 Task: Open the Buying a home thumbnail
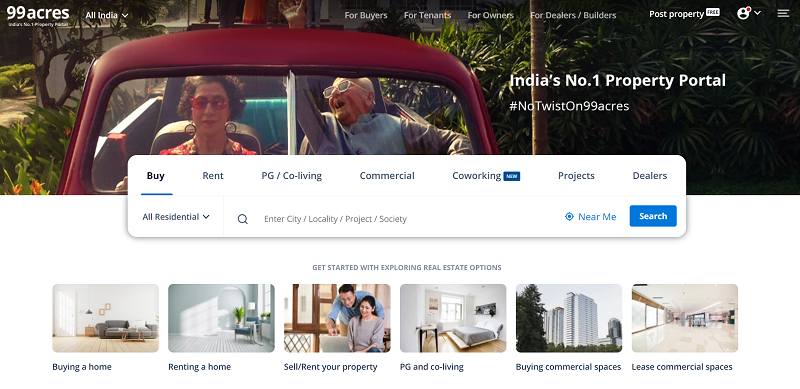point(106,318)
